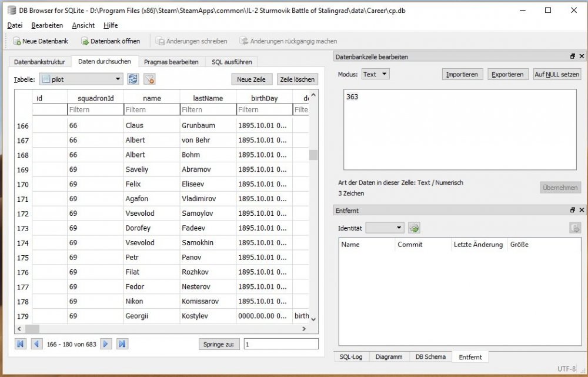This screenshot has height=377, width=588.
Task: Open the Tabelle dropdown showing pilot
Action: tap(81, 79)
